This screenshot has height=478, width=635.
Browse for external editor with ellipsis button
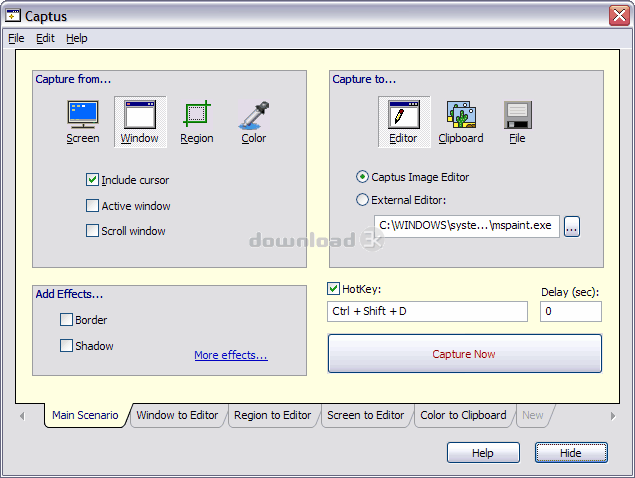coord(572,226)
